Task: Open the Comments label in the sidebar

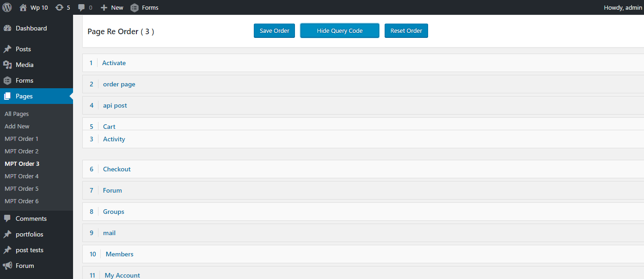Action: 31,218
